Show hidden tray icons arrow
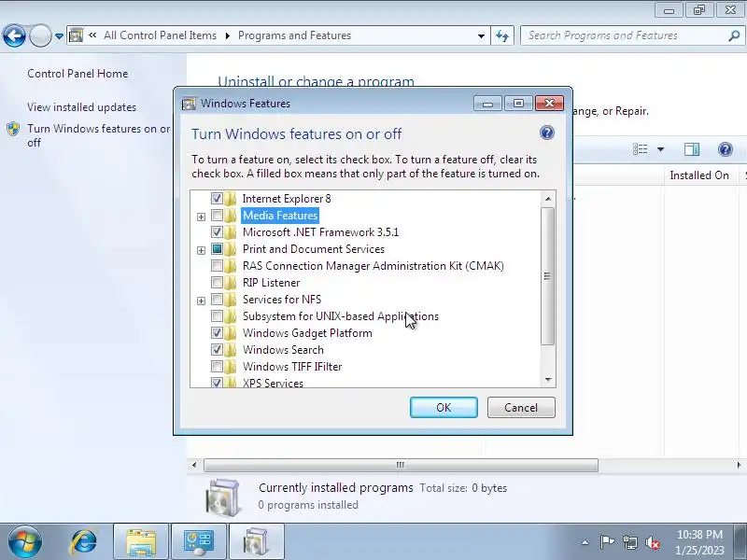Screen dimensions: 747x560 coord(585,542)
